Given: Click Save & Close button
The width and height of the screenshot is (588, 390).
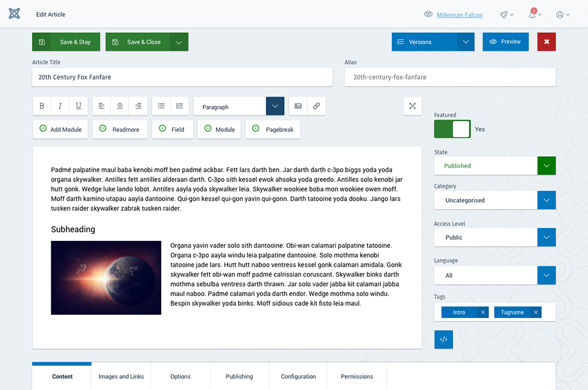Looking at the screenshot, I should tap(138, 42).
